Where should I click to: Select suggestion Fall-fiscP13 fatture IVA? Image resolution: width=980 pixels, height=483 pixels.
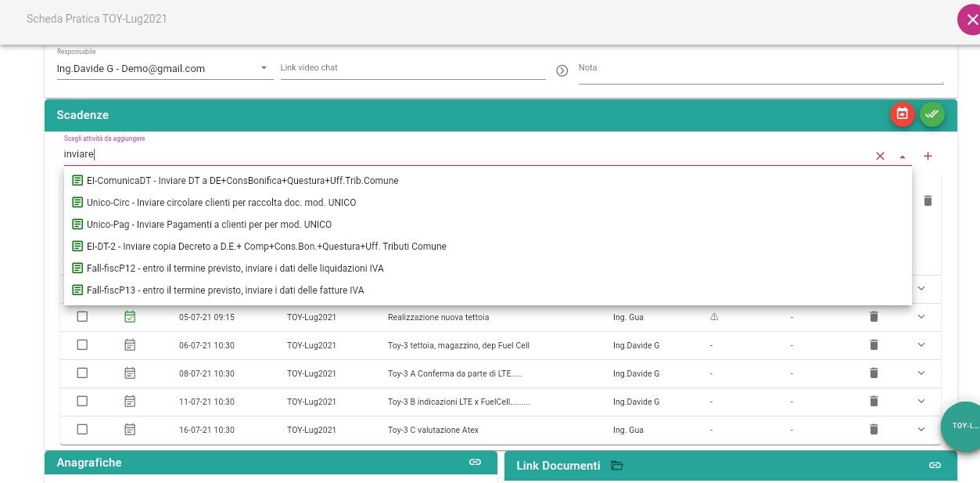(x=488, y=290)
